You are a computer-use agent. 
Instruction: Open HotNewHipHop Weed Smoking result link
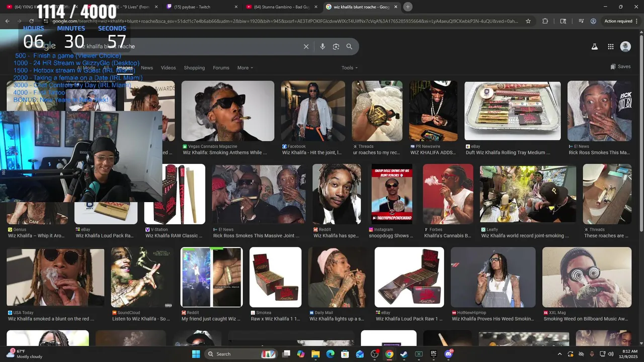point(493,319)
